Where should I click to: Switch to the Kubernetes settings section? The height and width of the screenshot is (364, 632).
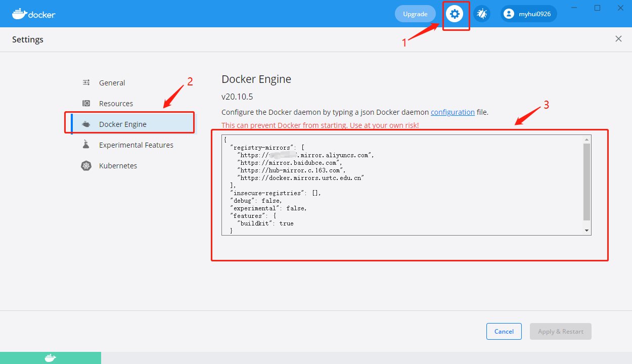coord(119,165)
